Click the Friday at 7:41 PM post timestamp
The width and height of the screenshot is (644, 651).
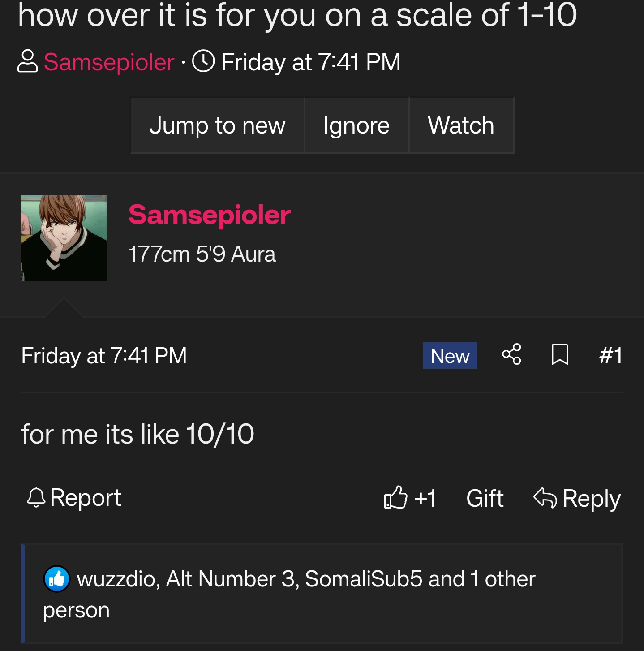104,355
